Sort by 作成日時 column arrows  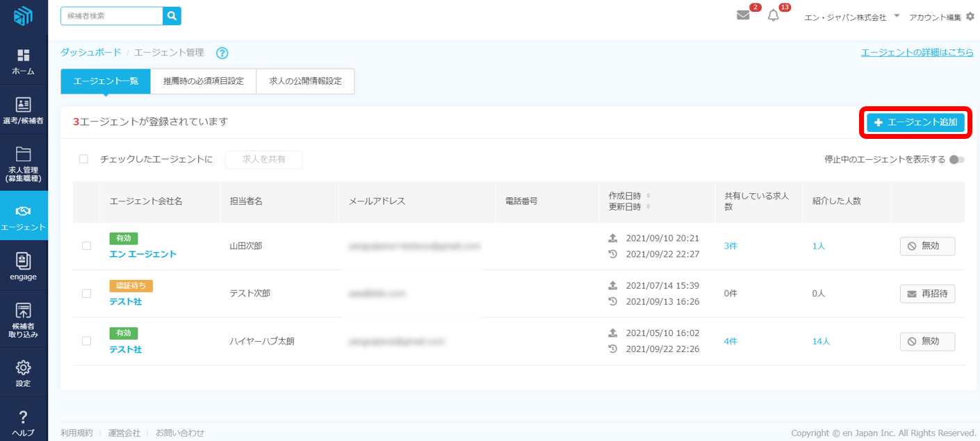(648, 196)
